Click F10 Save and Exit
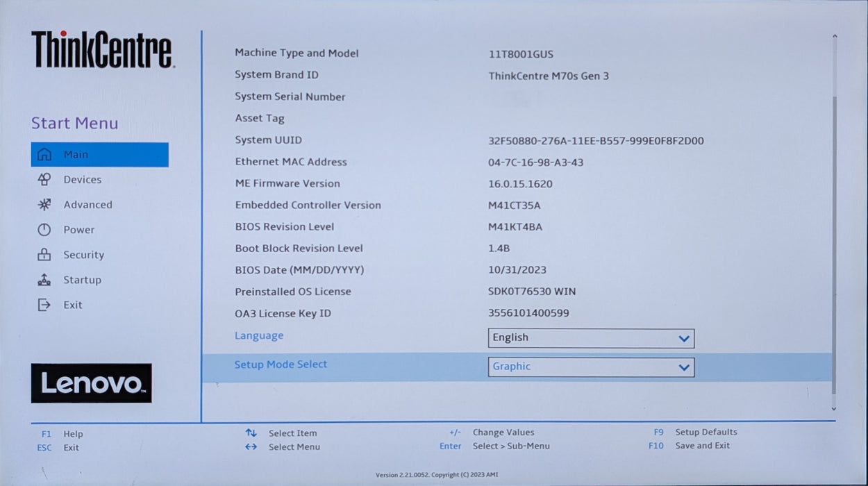The width and height of the screenshot is (868, 486). (689, 446)
